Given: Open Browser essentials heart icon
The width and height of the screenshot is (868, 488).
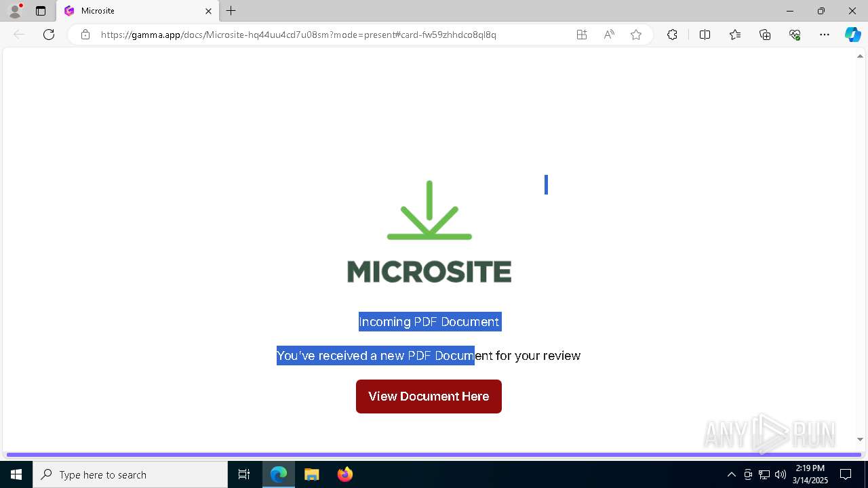Looking at the screenshot, I should pos(795,35).
